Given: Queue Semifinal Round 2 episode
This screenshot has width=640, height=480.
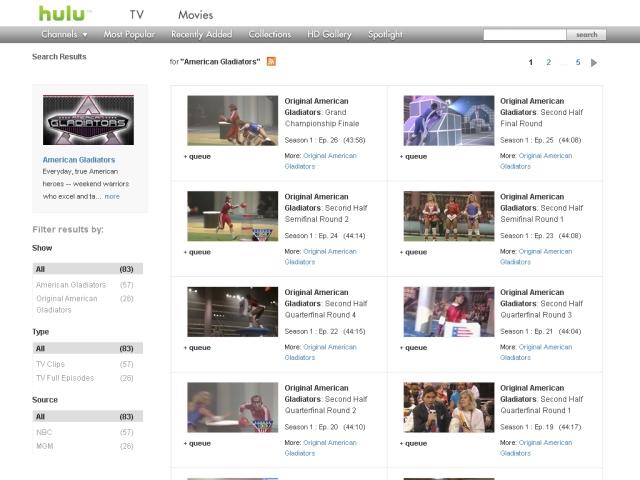Looking at the screenshot, I should click(197, 252).
